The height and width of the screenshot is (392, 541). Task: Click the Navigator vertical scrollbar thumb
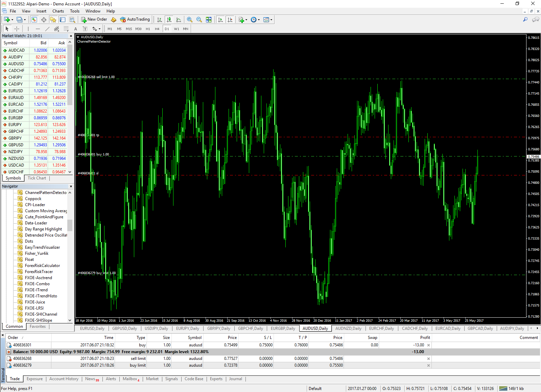pos(70,225)
